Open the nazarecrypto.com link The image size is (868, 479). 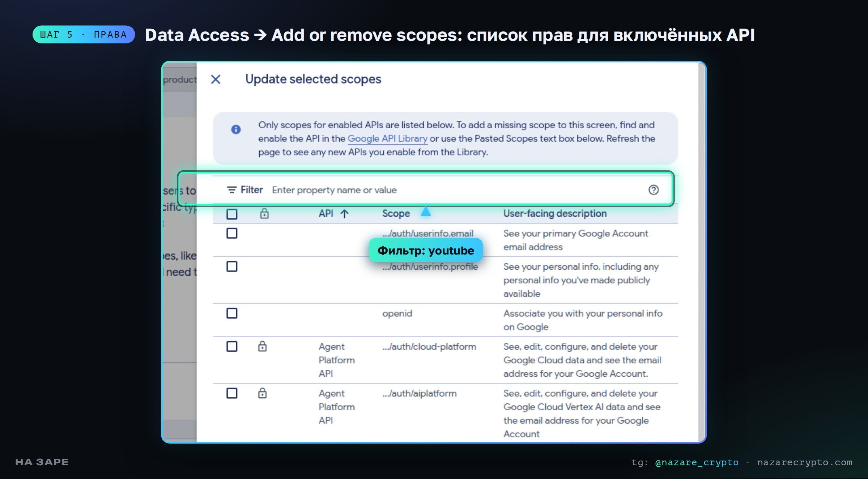805,462
